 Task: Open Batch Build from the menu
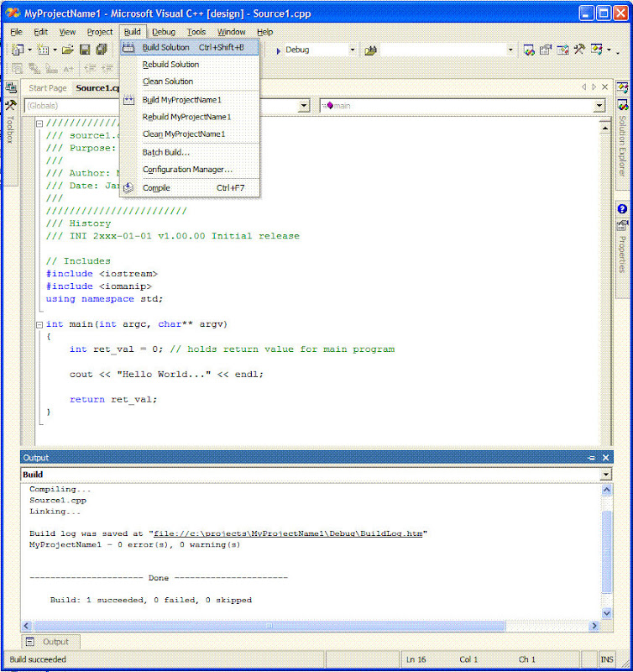click(x=190, y=153)
